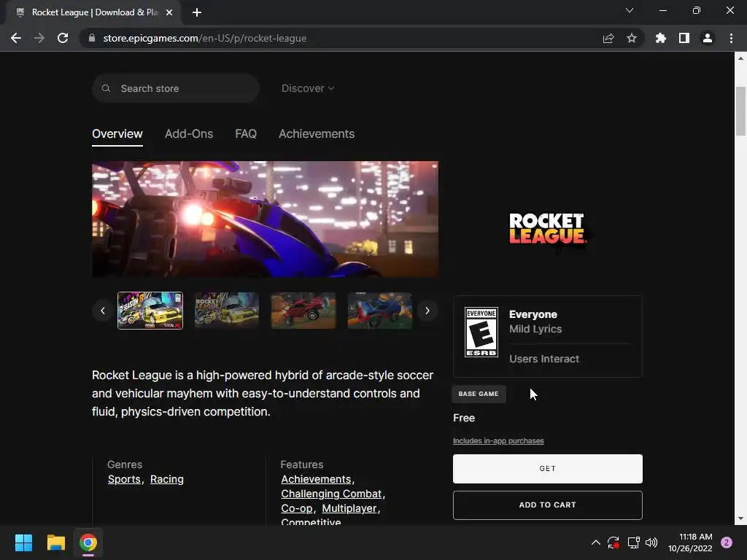The height and width of the screenshot is (560, 747).
Task: Click the browser forward arrow
Action: (x=39, y=38)
